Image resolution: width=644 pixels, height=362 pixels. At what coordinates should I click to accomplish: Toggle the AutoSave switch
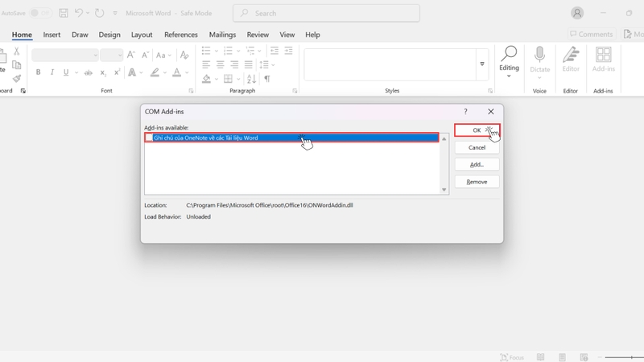tap(40, 13)
